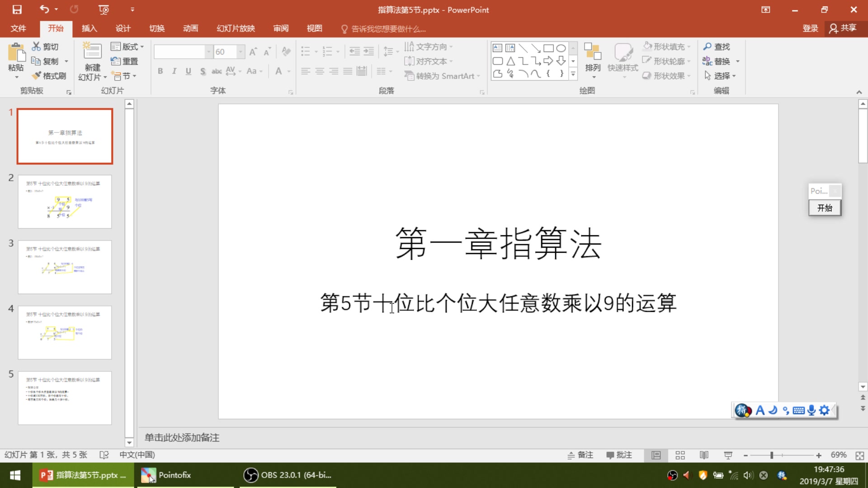Click the Undo arrow icon
868x488 pixels.
tap(44, 9)
